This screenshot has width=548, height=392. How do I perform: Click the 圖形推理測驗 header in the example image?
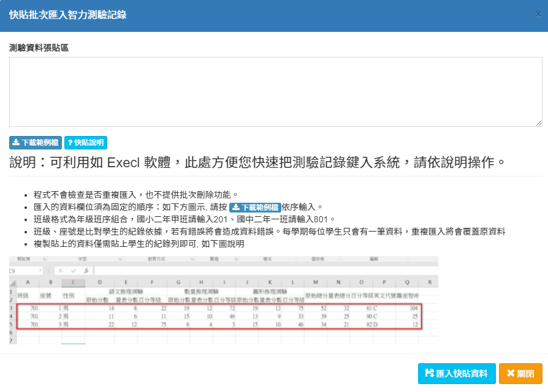pyautogui.click(x=270, y=292)
